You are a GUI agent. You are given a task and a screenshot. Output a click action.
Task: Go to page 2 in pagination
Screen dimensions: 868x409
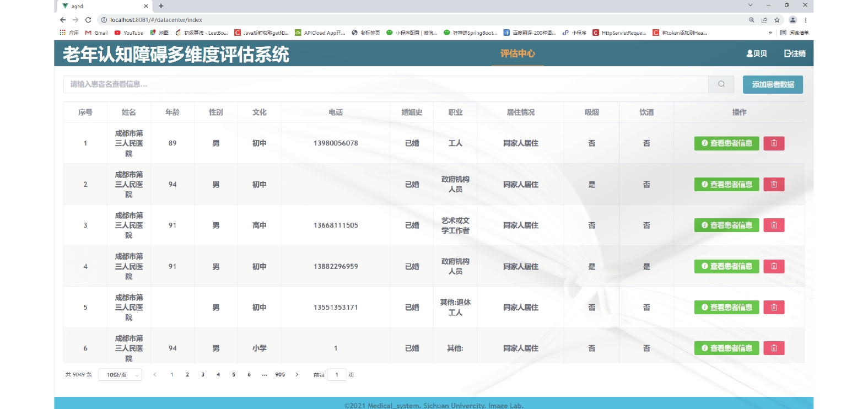pos(187,375)
